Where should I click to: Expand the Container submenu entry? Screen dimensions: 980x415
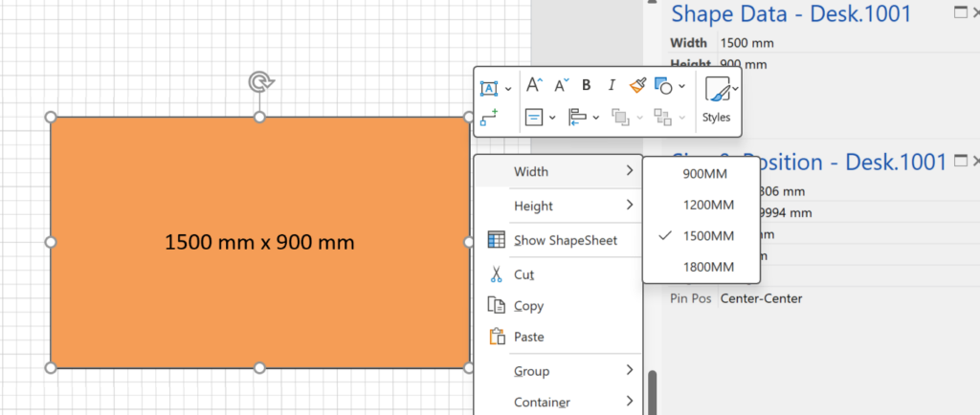pyautogui.click(x=559, y=402)
